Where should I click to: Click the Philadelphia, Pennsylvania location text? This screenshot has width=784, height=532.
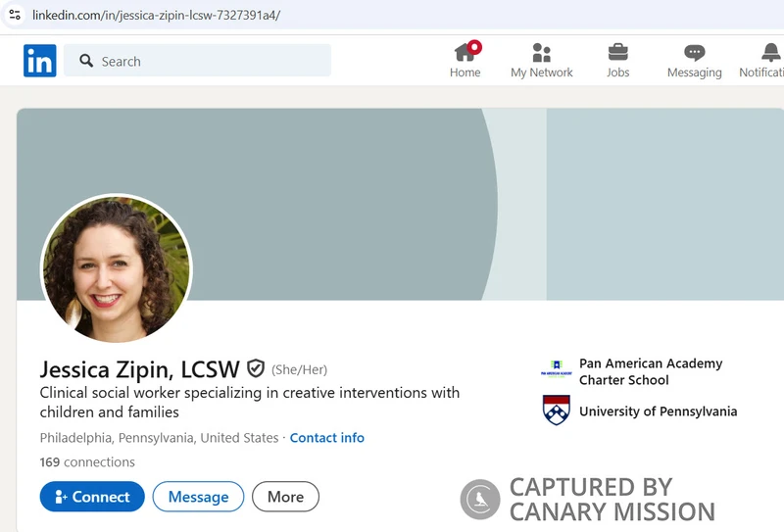click(x=159, y=438)
